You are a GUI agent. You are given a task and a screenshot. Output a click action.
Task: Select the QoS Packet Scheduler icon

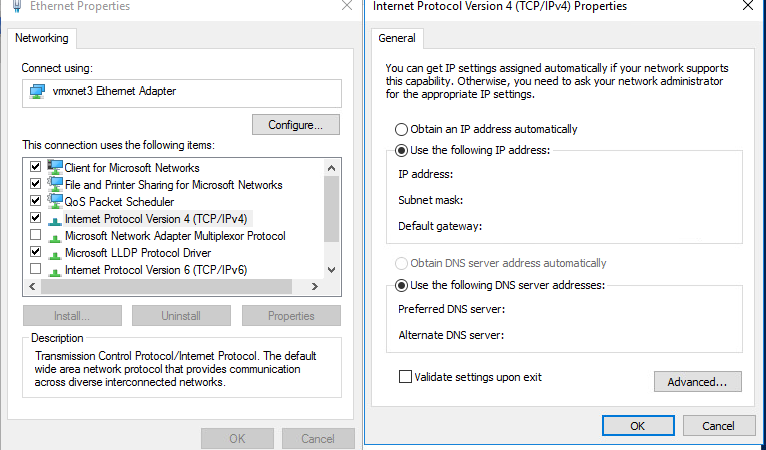tap(55, 201)
